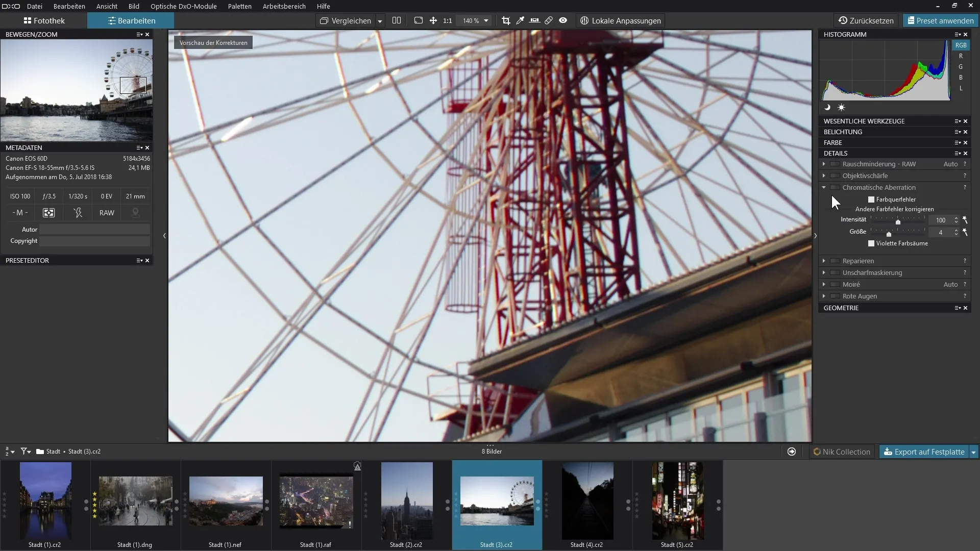Switch to side-by-side compare view
The height and width of the screenshot is (551, 980).
(x=397, y=20)
